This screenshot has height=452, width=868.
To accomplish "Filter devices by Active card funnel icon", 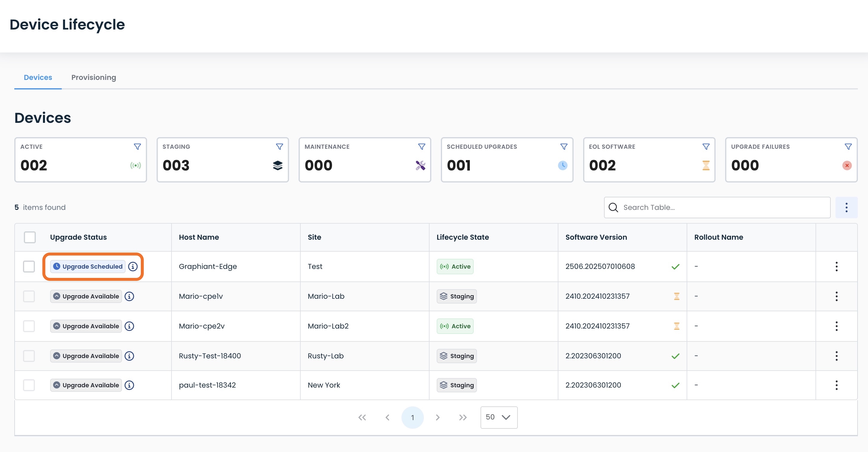I will pyautogui.click(x=137, y=146).
